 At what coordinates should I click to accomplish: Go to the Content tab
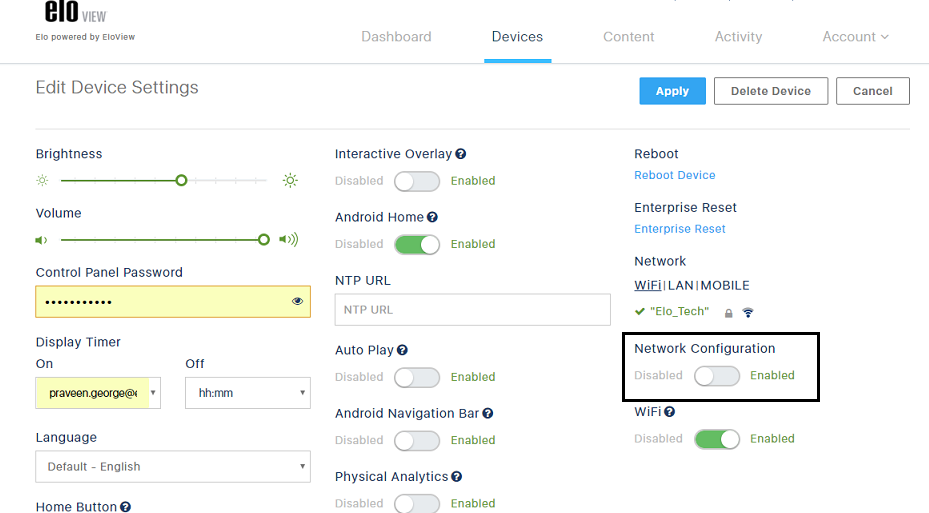pos(629,37)
